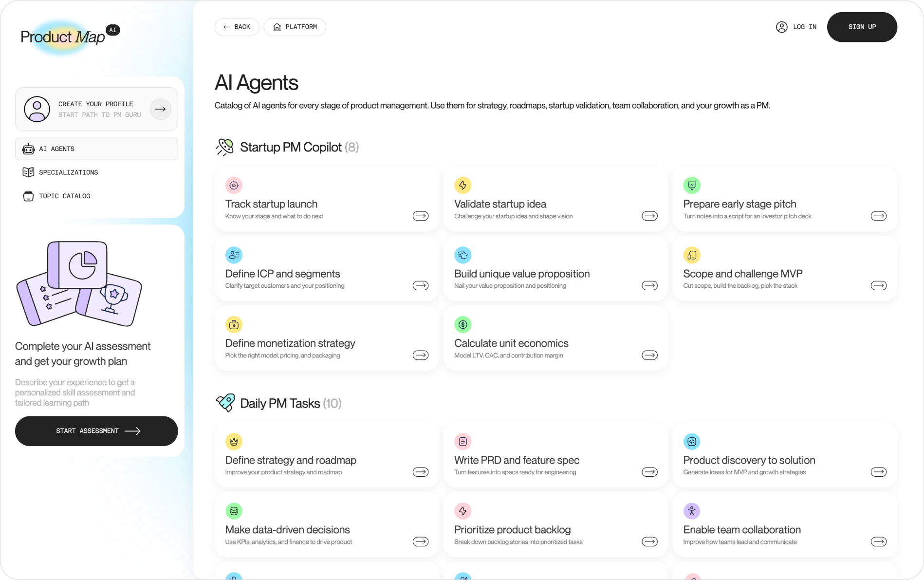
Task: Open Calculate unit economics via its arrow
Action: click(649, 355)
